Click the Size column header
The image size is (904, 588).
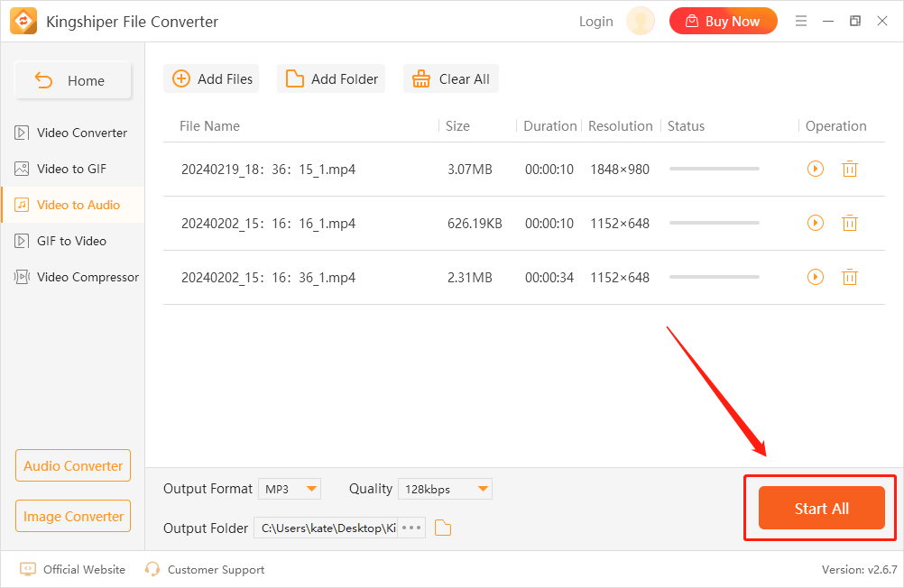pyautogui.click(x=457, y=125)
